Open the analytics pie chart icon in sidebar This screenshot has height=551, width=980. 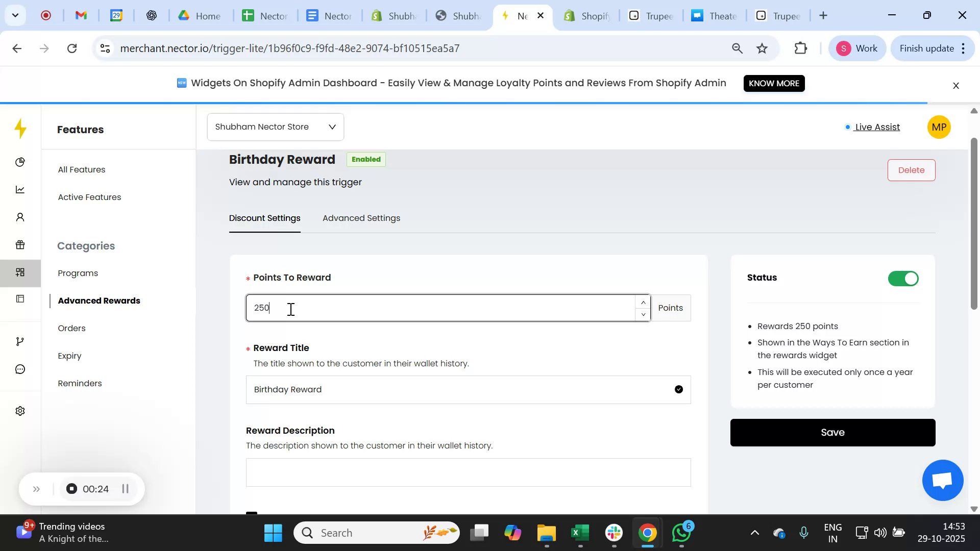tap(20, 162)
